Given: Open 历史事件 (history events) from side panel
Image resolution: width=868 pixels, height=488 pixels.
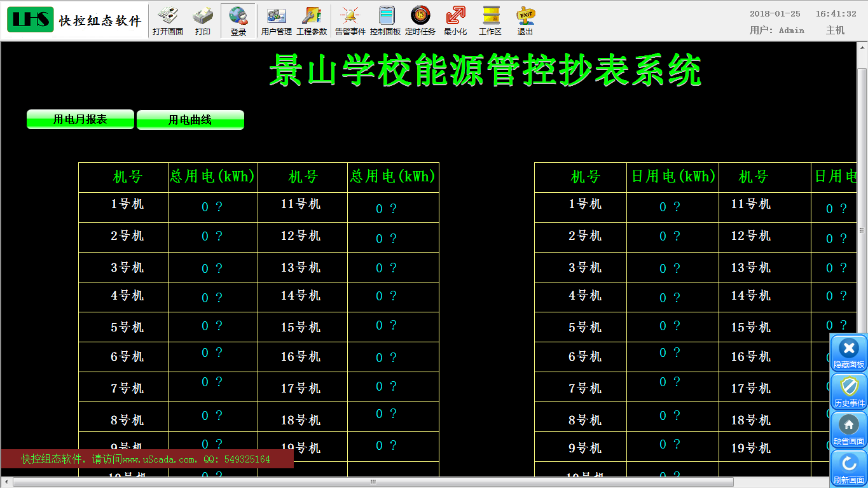Looking at the screenshot, I should [849, 391].
